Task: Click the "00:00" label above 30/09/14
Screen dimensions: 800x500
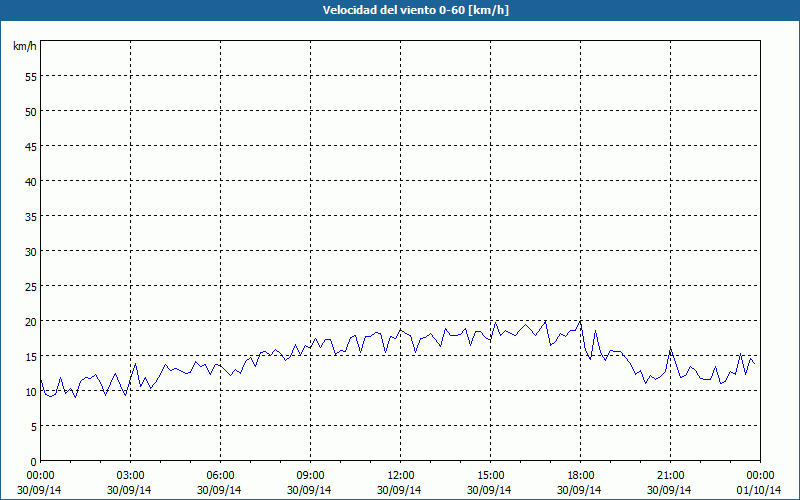Action: [40, 476]
